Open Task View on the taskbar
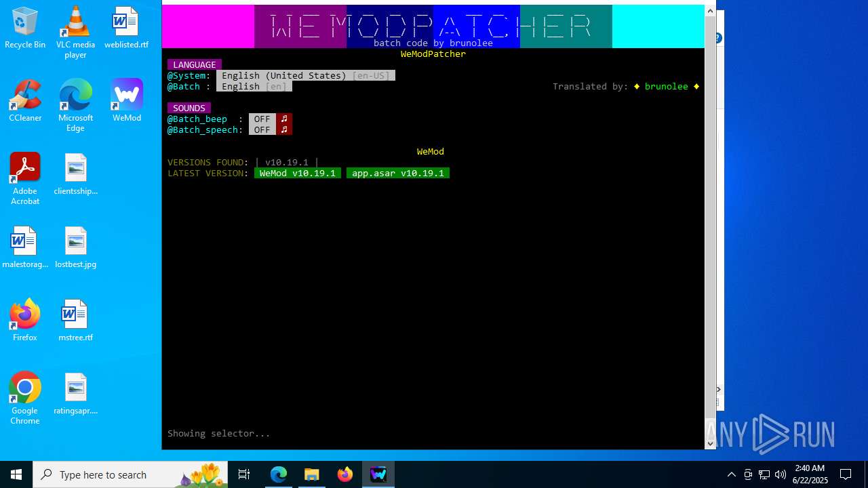The height and width of the screenshot is (488, 868). pos(244,474)
